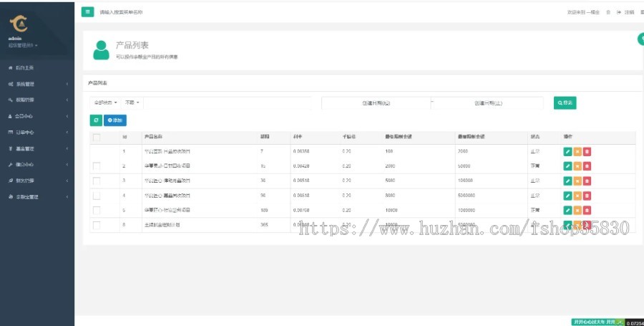Image resolution: width=644 pixels, height=326 pixels.
Task: Expand the 会员中心 sidebar menu
Action: pyautogui.click(x=37, y=116)
